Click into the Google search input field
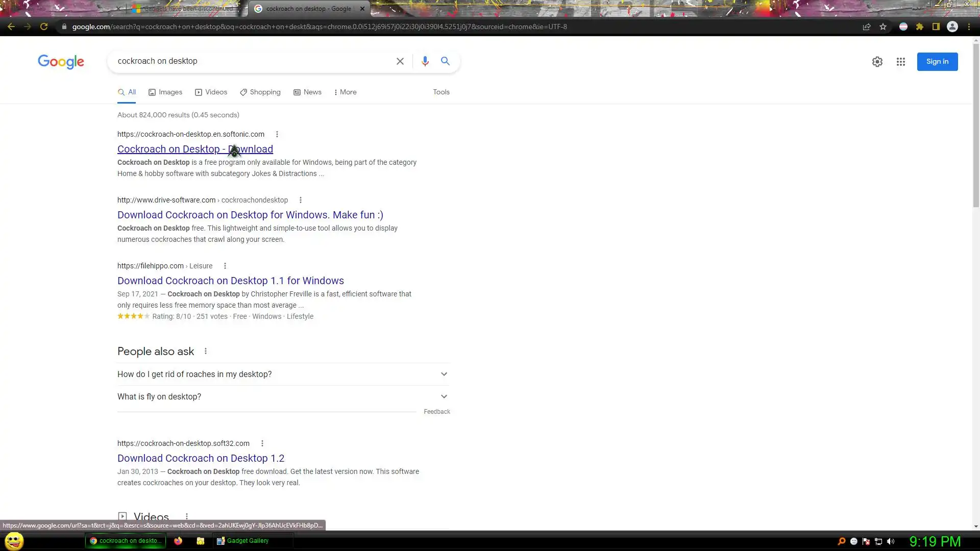The height and width of the screenshot is (551, 980). [250, 61]
